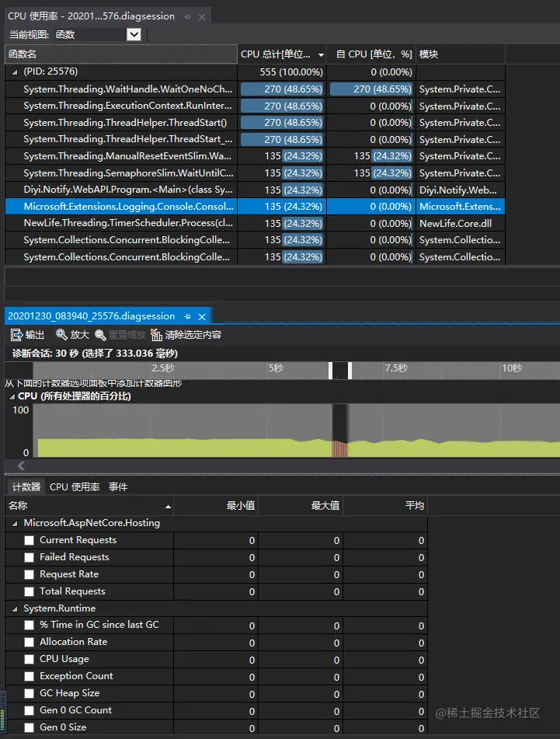The height and width of the screenshot is (739, 560).
Task: Click the timeline scroll-left arrow
Action: pos(21,465)
